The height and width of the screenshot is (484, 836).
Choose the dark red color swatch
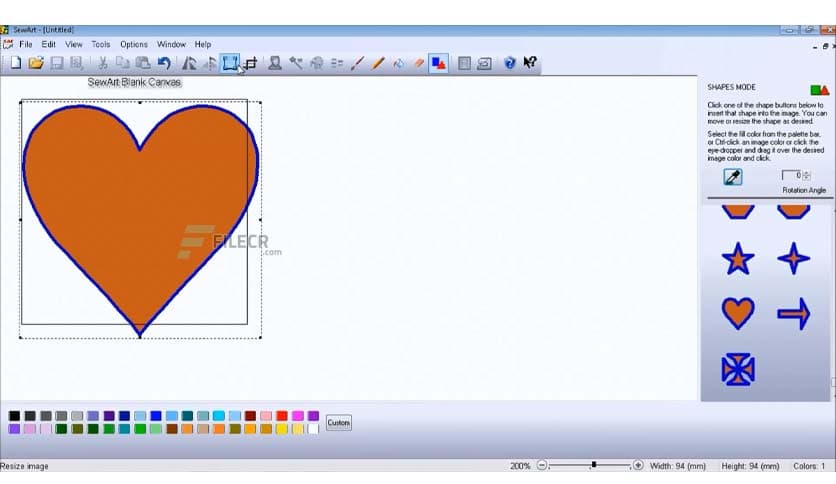[x=250, y=416]
